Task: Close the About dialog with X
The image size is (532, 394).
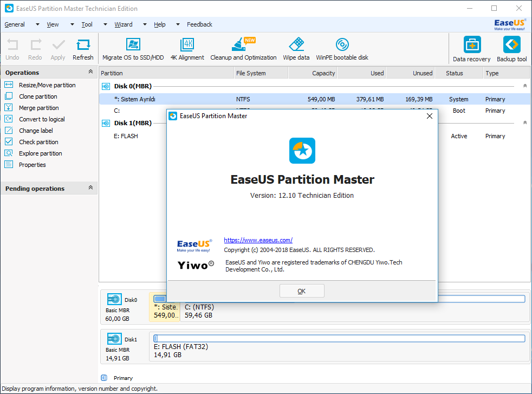Action: [430, 116]
